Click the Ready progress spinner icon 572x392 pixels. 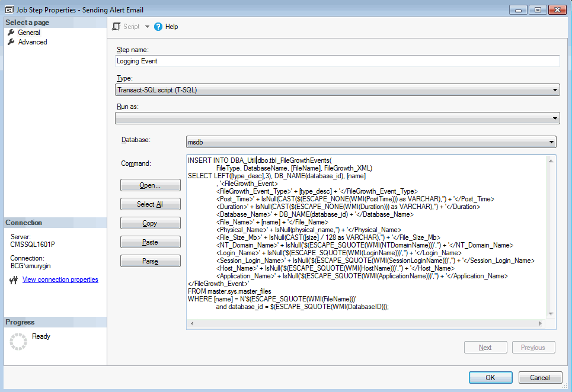click(17, 339)
